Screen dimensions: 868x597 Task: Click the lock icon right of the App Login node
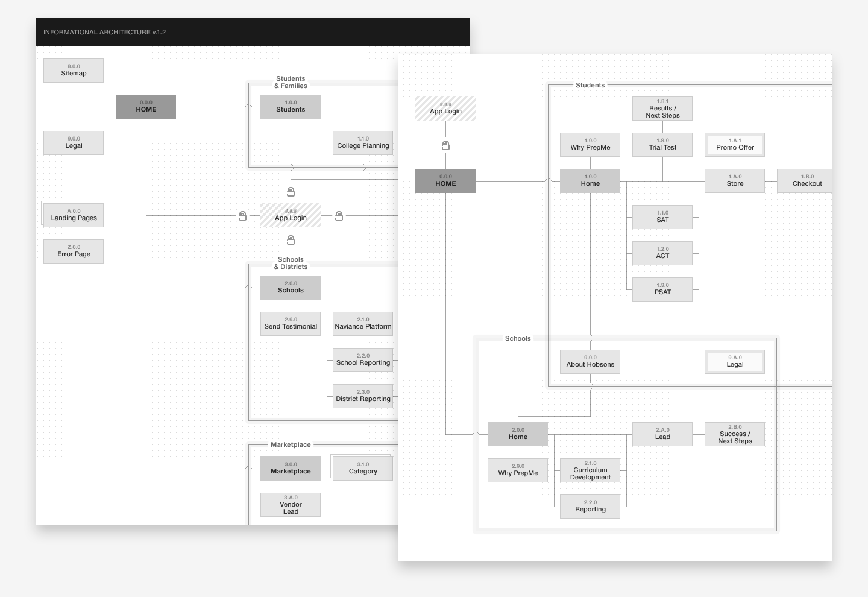pyautogui.click(x=339, y=215)
